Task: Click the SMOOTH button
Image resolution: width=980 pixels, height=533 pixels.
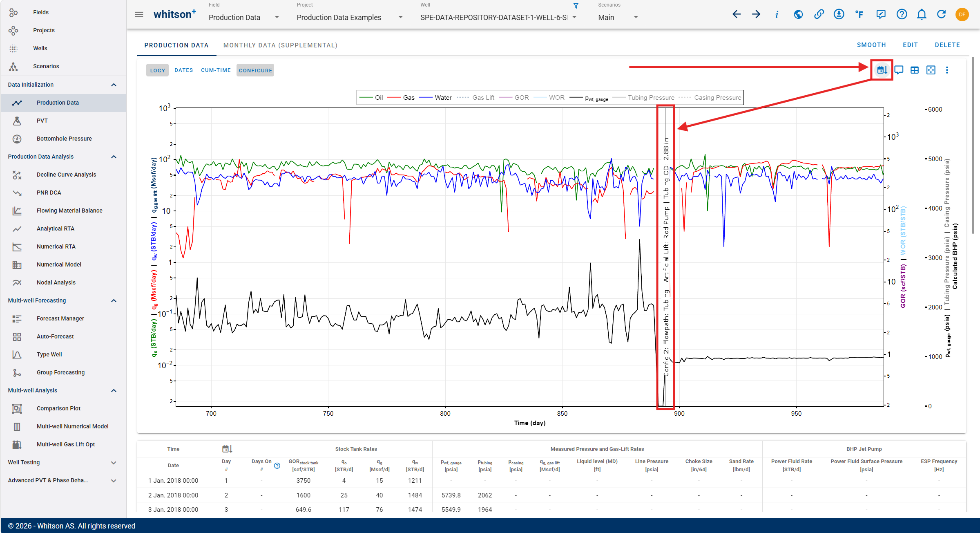Action: pos(871,45)
